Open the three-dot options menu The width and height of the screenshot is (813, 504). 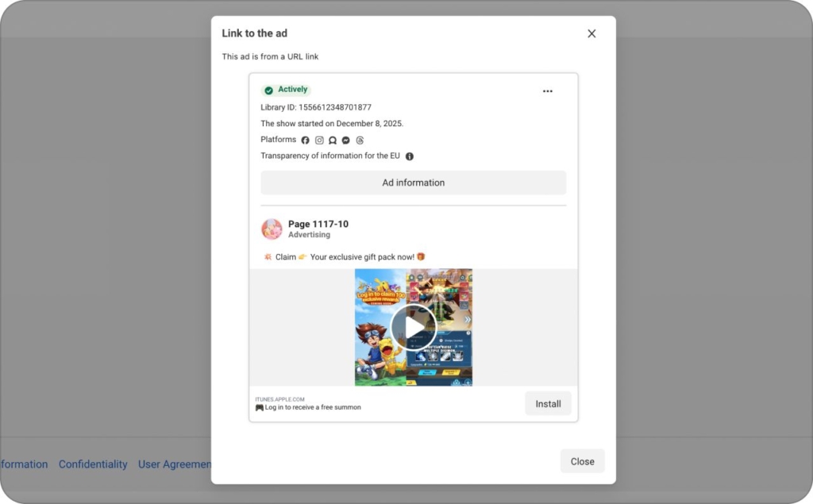pyautogui.click(x=547, y=90)
